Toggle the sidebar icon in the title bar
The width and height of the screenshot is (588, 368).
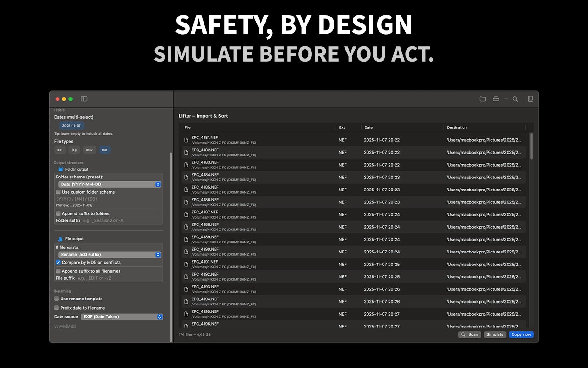tap(84, 98)
